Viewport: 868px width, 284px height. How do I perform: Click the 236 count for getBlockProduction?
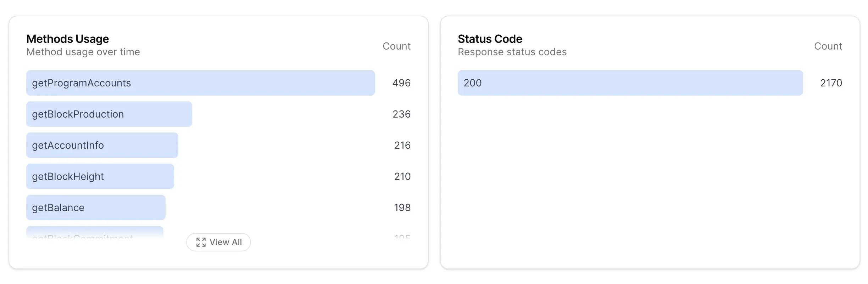401,114
